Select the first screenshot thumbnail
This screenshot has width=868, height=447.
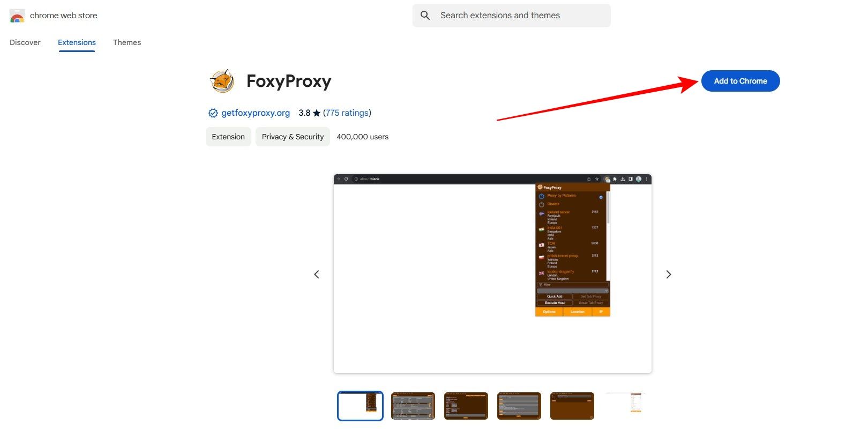tap(360, 406)
